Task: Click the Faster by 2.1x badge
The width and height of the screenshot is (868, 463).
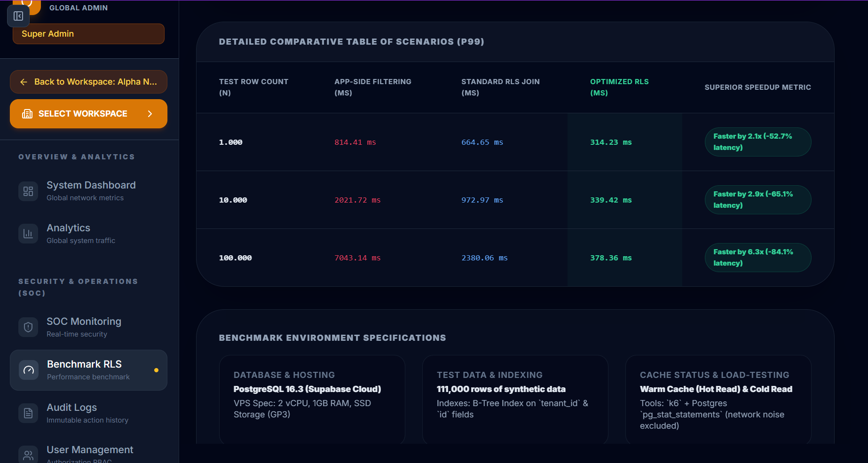Action: pyautogui.click(x=758, y=142)
